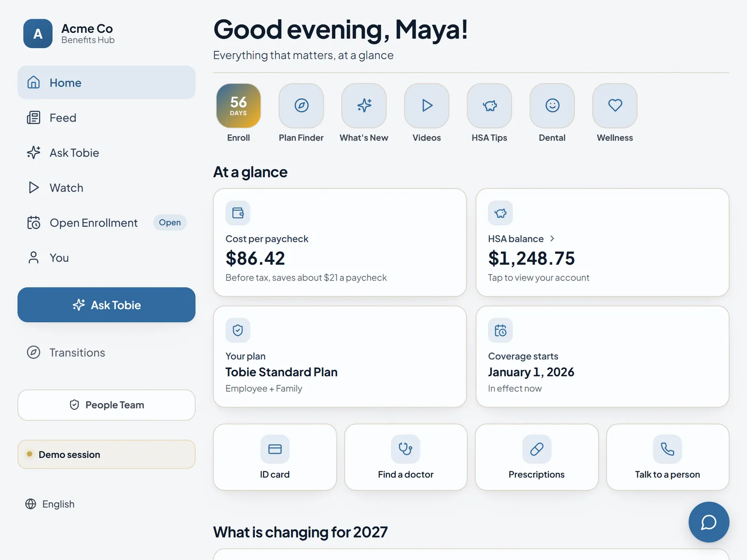This screenshot has width=747, height=560.
Task: Open the Videos play icon
Action: (427, 105)
